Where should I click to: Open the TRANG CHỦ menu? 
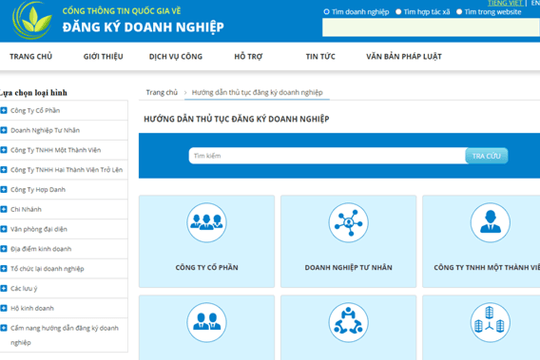[31, 56]
